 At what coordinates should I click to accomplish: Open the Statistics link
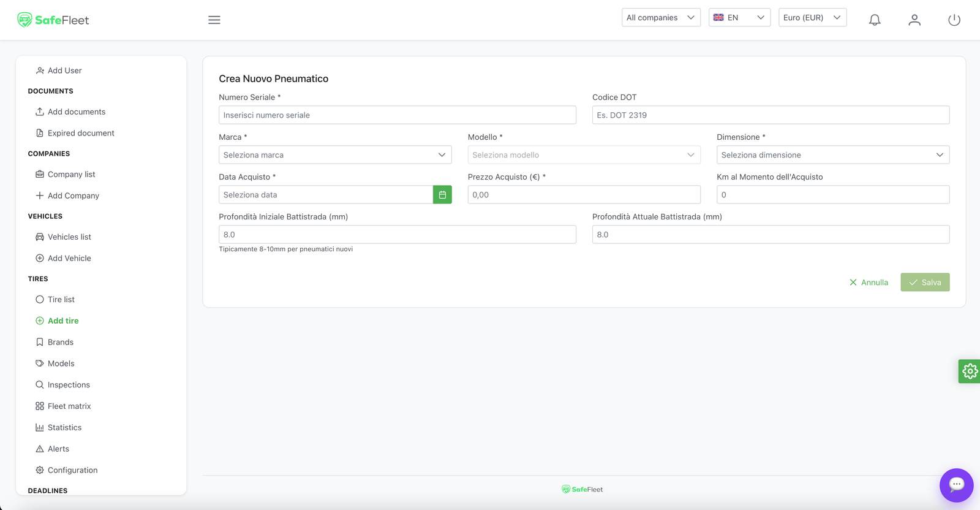[64, 427]
